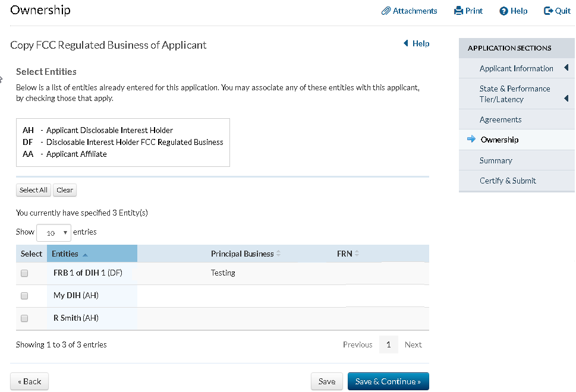Screen dimensions: 576x392
Task: Click the Clear button
Action: (x=65, y=190)
